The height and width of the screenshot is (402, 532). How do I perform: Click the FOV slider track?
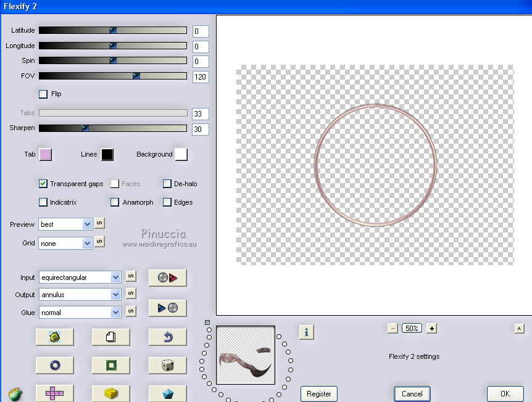113,76
